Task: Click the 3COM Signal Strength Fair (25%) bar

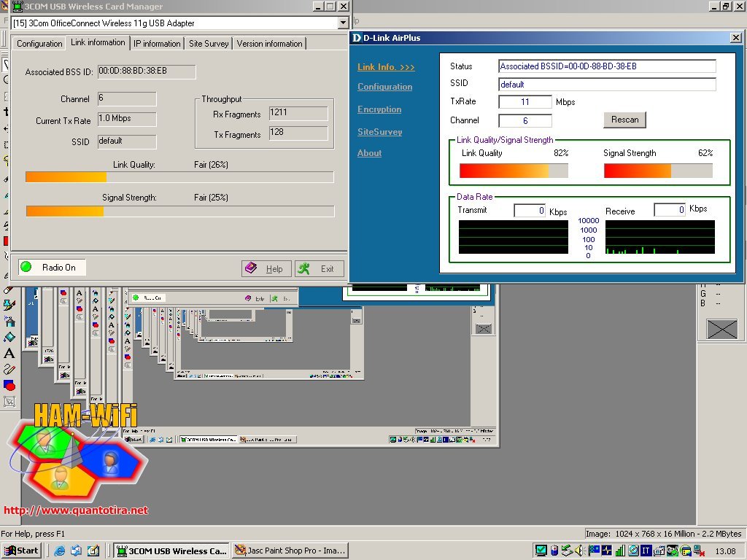Action: coord(179,211)
